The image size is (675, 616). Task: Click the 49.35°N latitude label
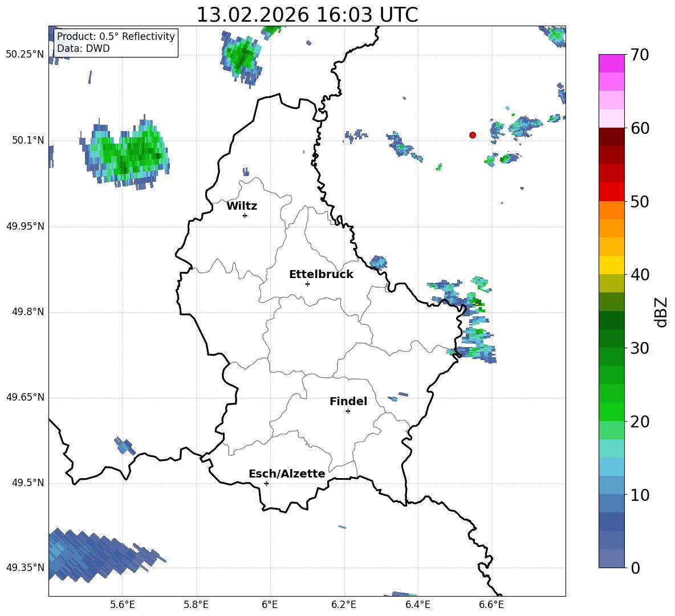[25, 568]
